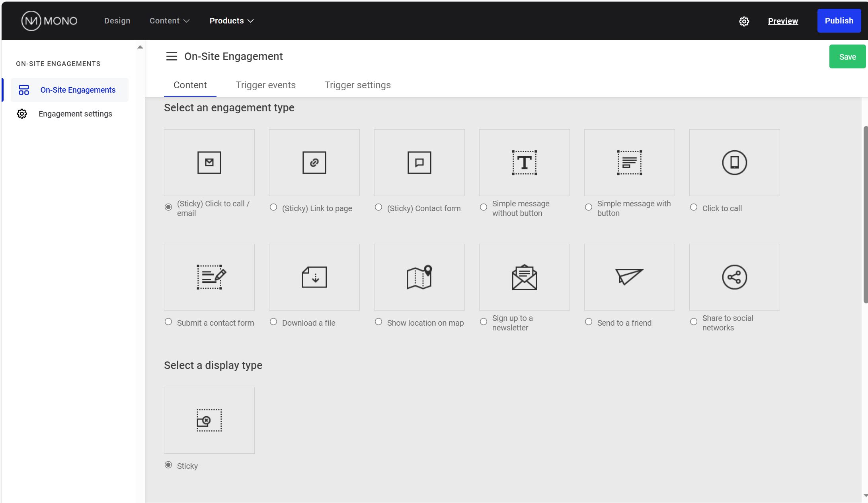
Task: Select the Submit a contact form radio
Action: (168, 322)
